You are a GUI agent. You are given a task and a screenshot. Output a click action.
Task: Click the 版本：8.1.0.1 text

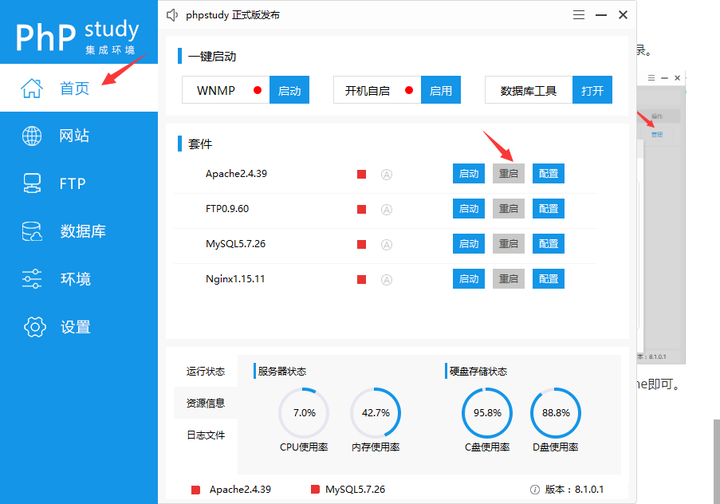574,490
